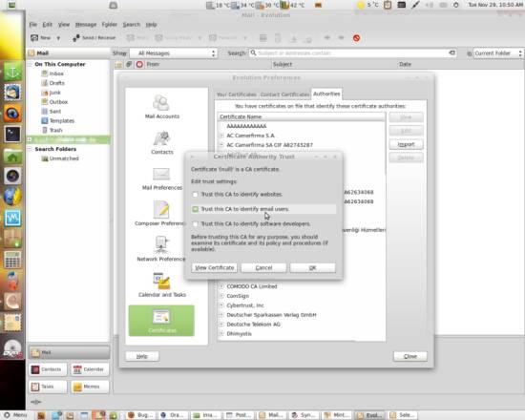Switch to Tasks view in switcher

coord(48,387)
